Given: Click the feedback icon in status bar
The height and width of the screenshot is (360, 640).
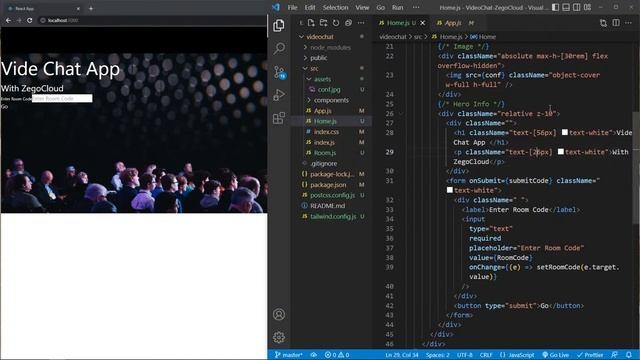Looking at the screenshot, I should pos(614,355).
